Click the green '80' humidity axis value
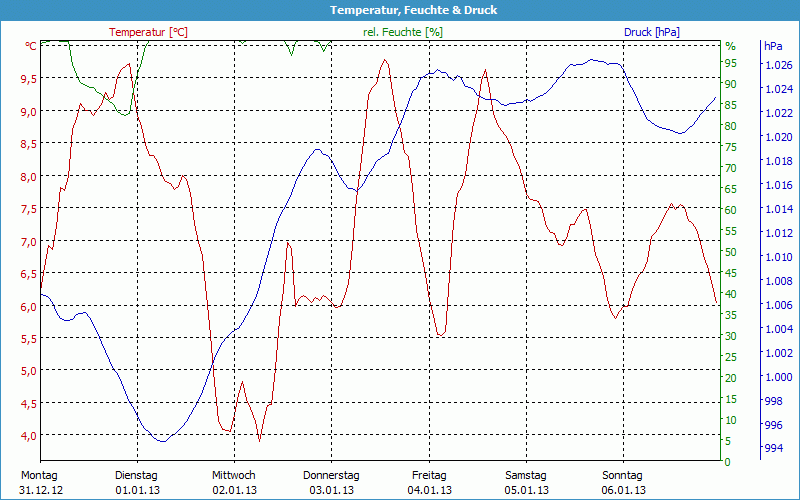Viewport: 800px width, 500px height. coord(731,126)
